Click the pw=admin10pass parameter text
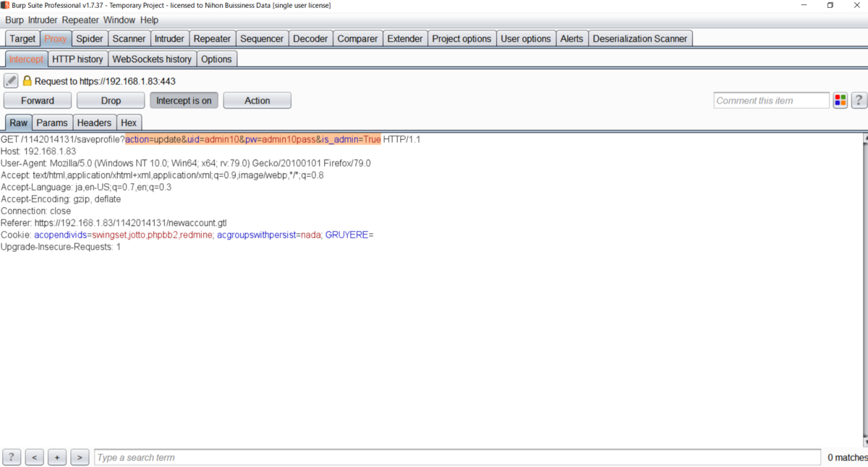 coord(280,139)
